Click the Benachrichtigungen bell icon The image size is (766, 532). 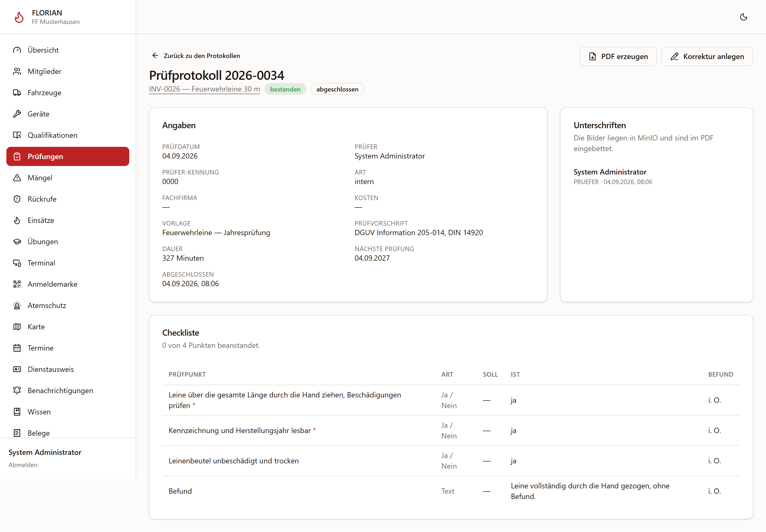[17, 390]
